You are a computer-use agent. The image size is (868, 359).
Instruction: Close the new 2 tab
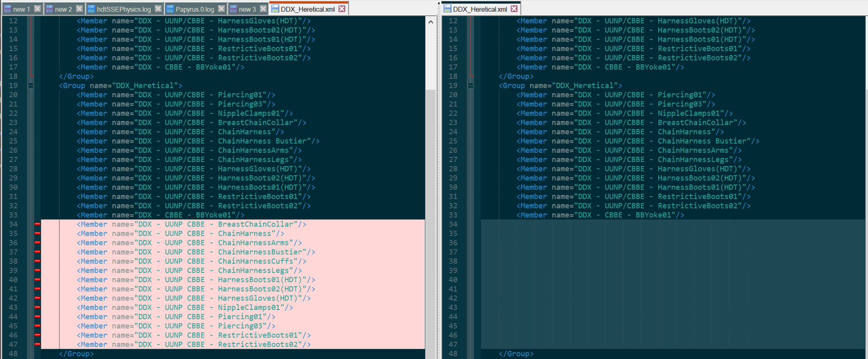point(80,9)
